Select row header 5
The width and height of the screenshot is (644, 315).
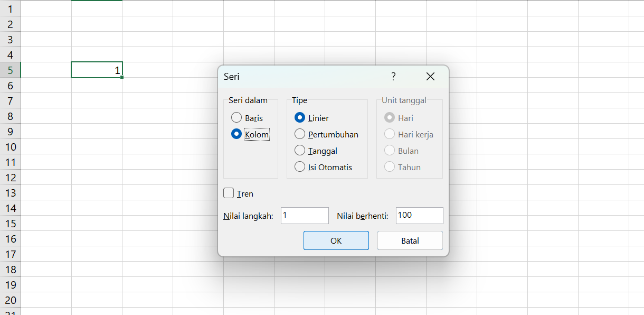pyautogui.click(x=10, y=70)
